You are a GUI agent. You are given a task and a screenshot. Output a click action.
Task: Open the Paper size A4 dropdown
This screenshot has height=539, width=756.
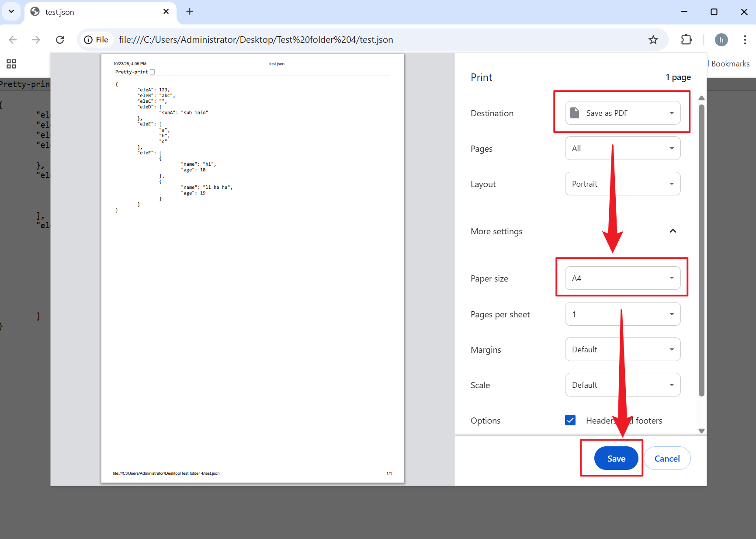click(x=622, y=278)
